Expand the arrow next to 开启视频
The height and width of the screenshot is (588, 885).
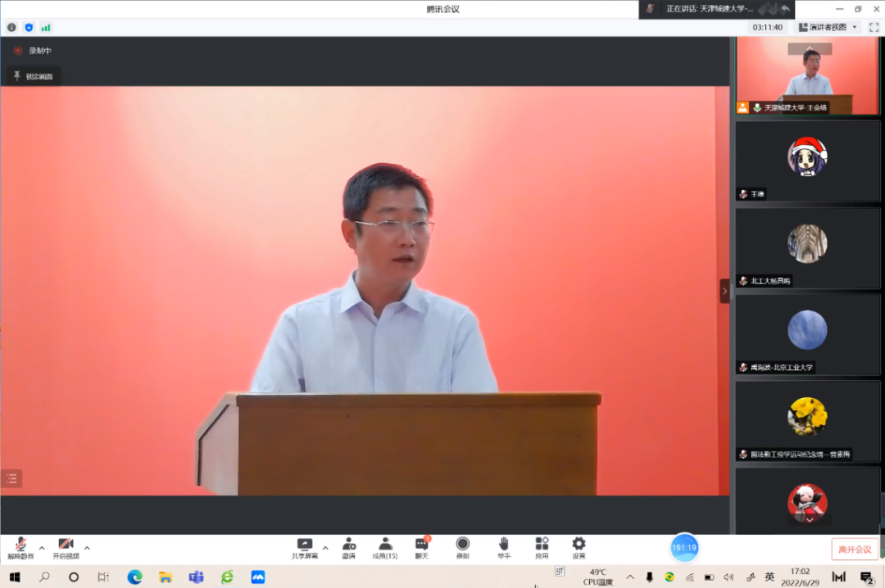pos(87,548)
